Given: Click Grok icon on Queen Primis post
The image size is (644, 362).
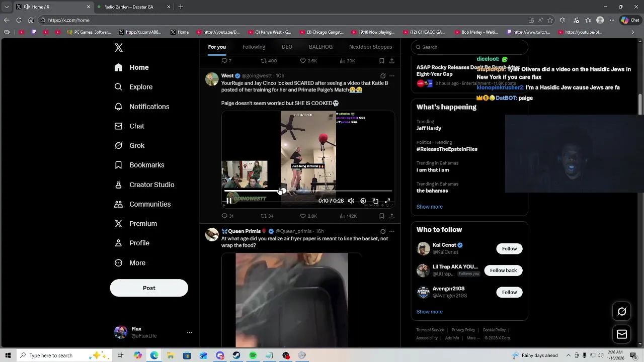Looking at the screenshot, I should pyautogui.click(x=383, y=231).
